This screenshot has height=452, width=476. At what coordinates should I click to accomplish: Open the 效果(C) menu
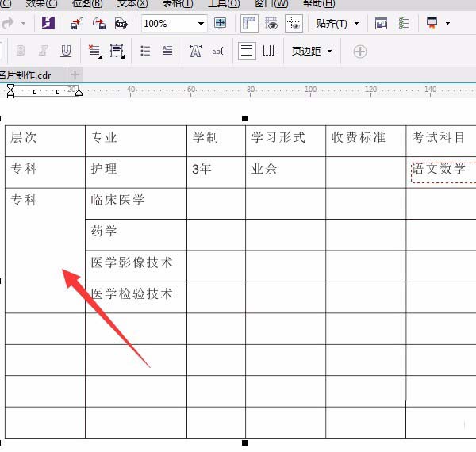pyautogui.click(x=41, y=3)
